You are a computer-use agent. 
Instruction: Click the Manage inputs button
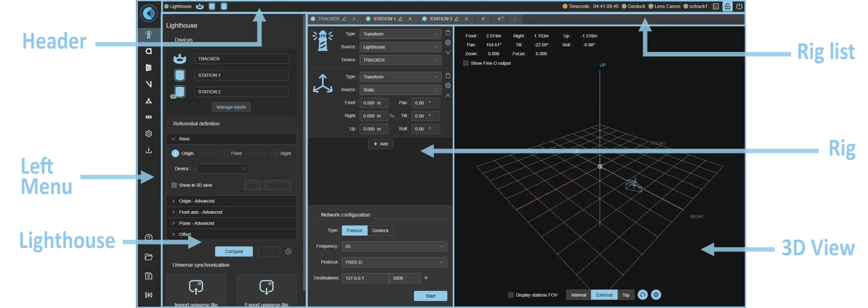tap(231, 107)
